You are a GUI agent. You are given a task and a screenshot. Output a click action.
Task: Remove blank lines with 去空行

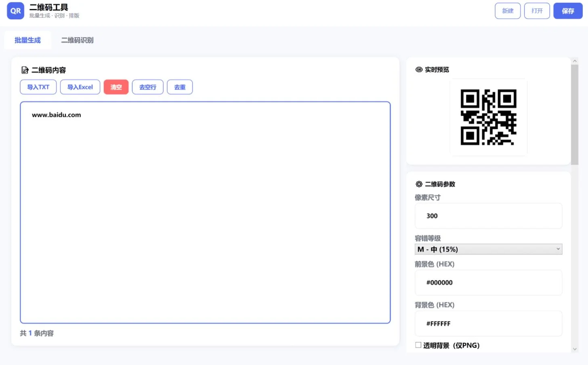tap(148, 87)
